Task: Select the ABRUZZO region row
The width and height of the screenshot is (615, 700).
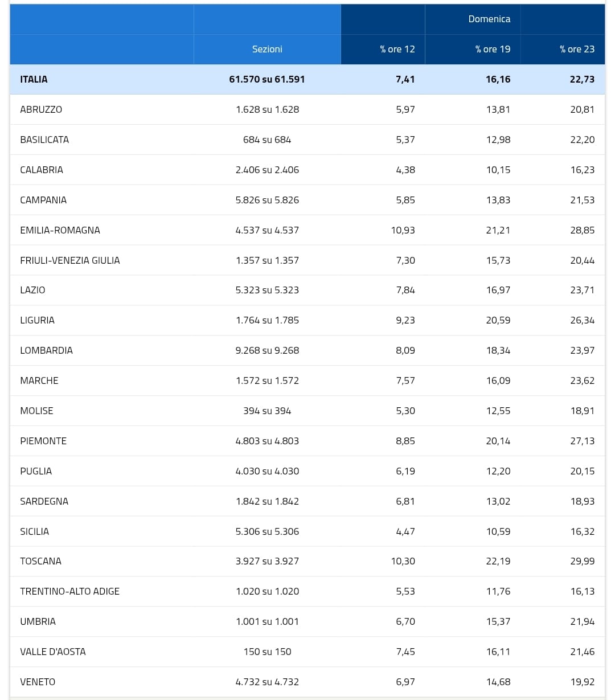Action: (307, 109)
